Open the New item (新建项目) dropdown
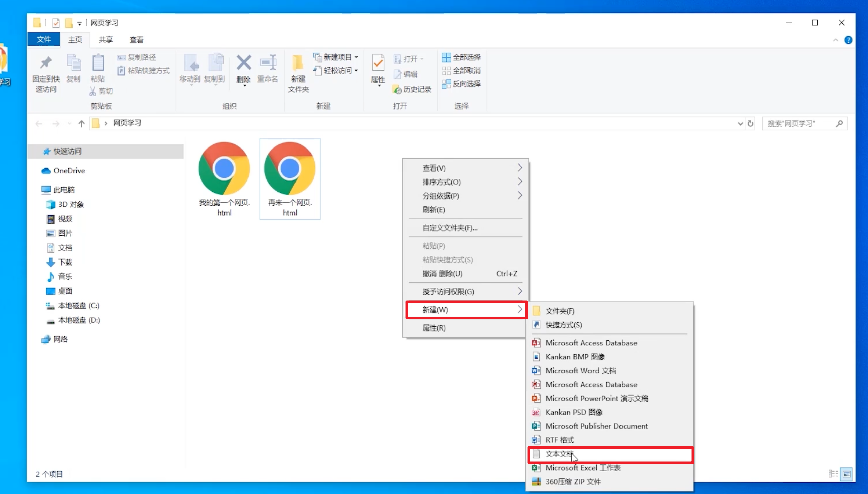 pos(336,57)
